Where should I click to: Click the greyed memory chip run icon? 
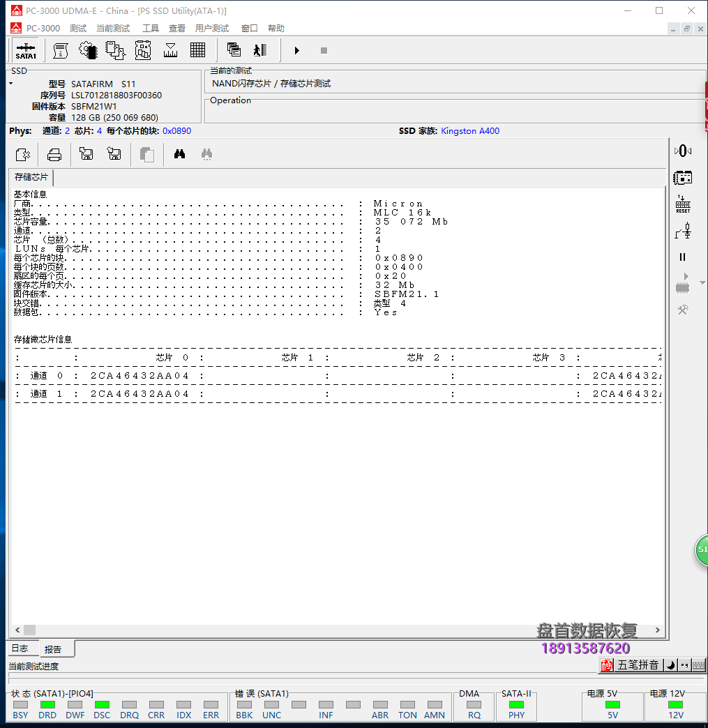(x=682, y=282)
